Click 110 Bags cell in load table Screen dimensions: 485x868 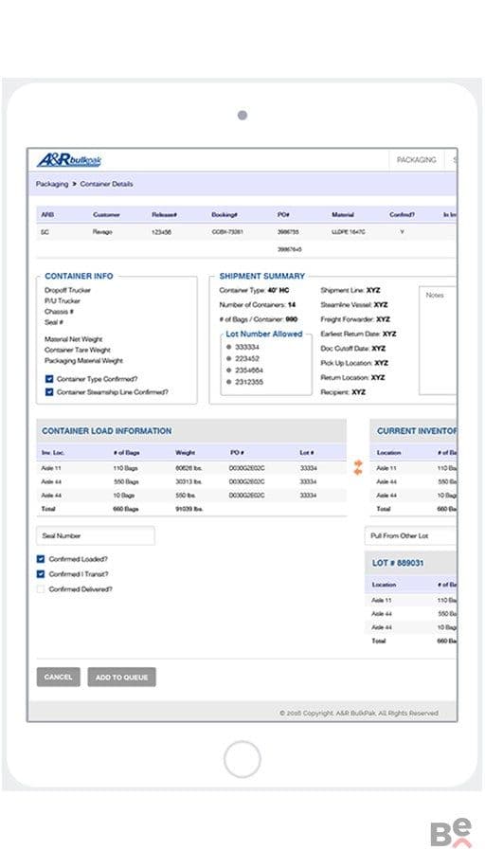pos(125,468)
